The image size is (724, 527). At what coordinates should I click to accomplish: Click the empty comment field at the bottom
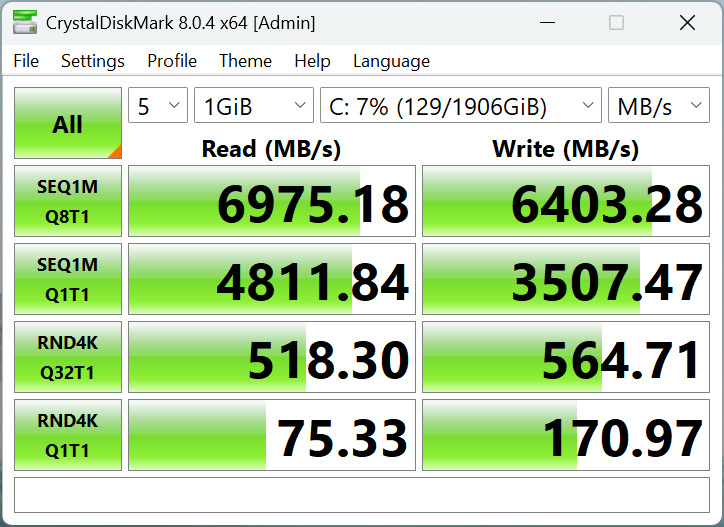pyautogui.click(x=362, y=495)
